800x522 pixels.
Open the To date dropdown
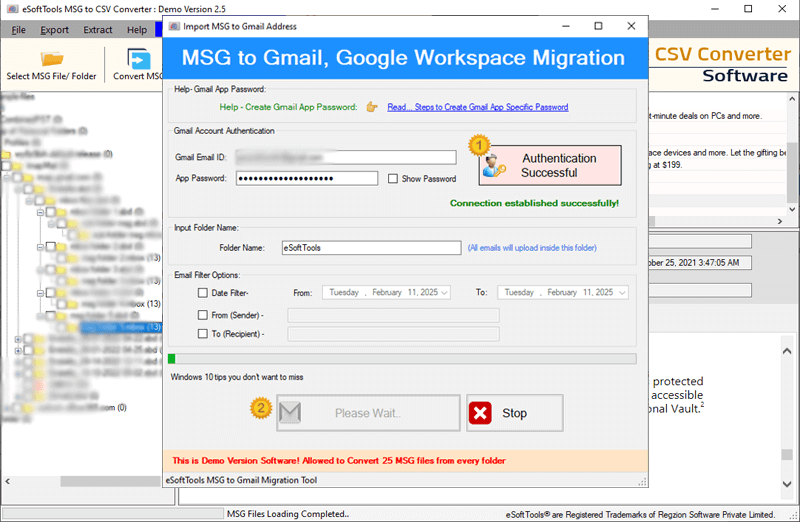[x=622, y=293]
